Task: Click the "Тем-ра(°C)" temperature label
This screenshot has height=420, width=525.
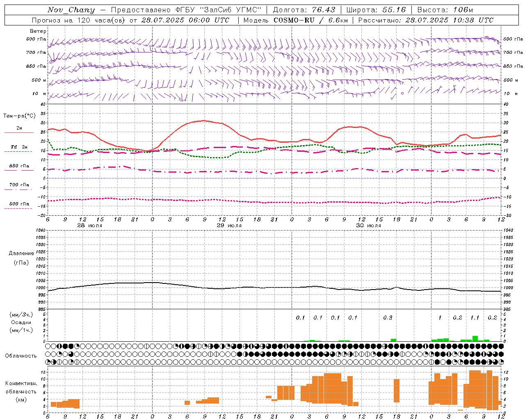Action: click(19, 116)
